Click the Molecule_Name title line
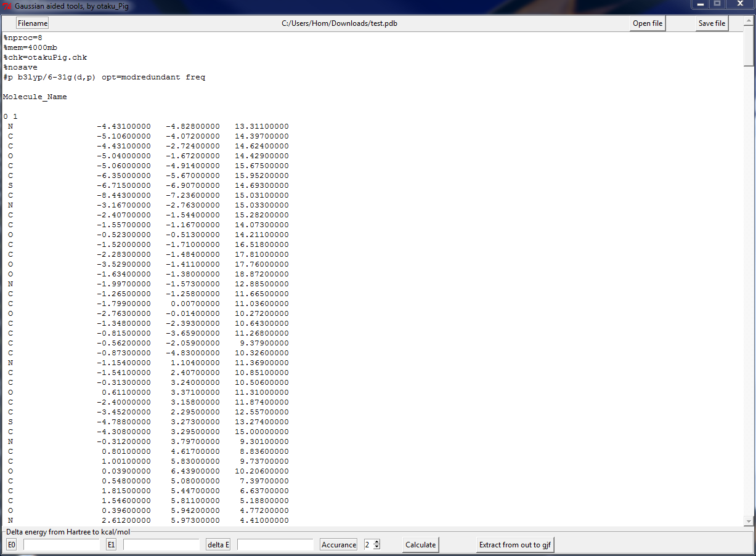This screenshot has height=556, width=756. (x=35, y=97)
